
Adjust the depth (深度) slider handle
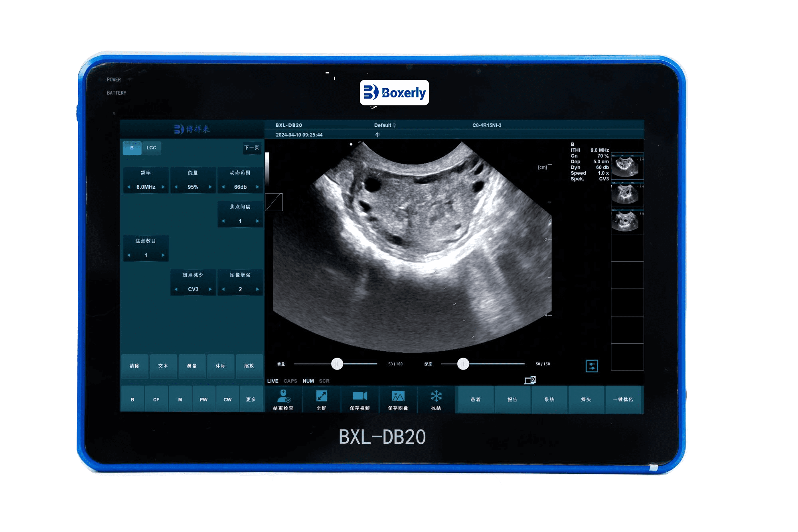tap(463, 364)
